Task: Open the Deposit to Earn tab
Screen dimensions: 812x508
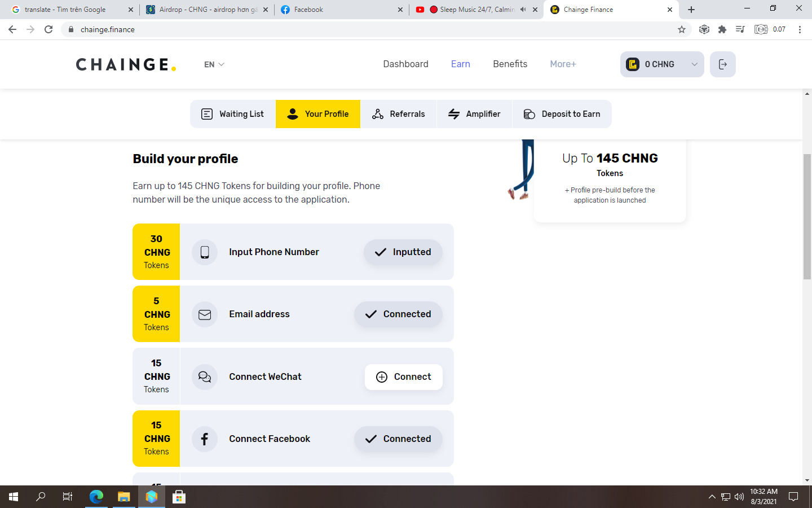Action: tap(562, 114)
